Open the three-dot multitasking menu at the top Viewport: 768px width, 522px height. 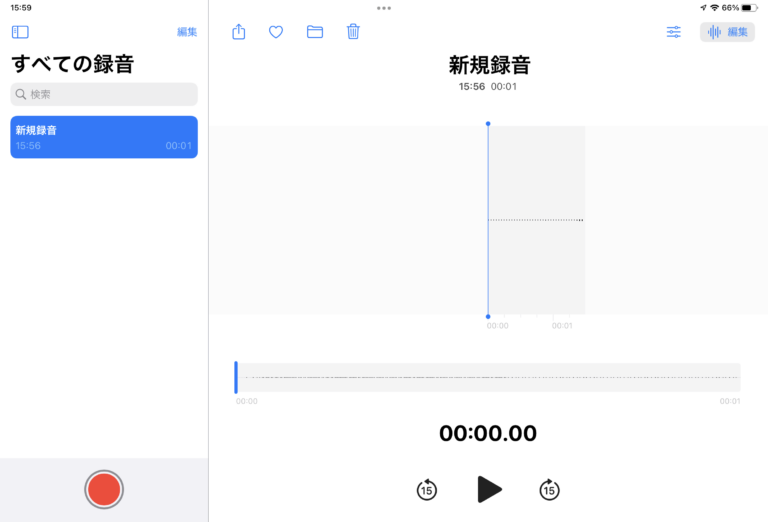coord(384,8)
